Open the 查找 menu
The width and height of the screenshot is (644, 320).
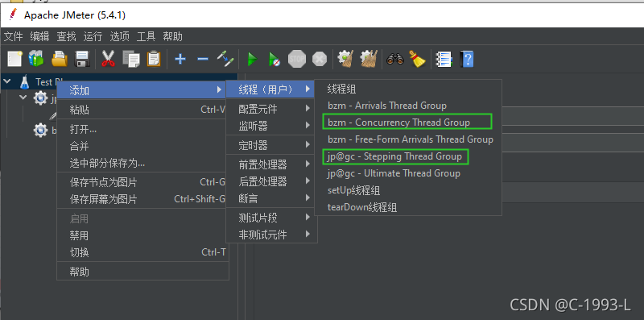66,36
